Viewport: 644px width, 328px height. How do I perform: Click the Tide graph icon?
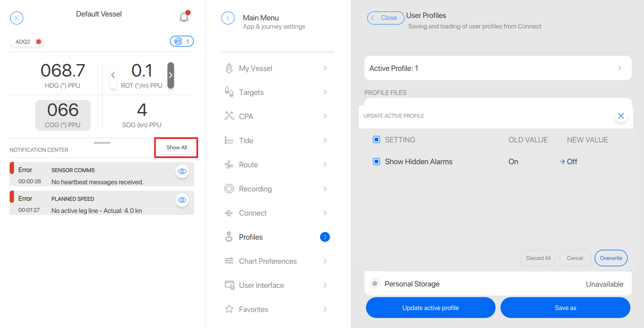coord(229,140)
